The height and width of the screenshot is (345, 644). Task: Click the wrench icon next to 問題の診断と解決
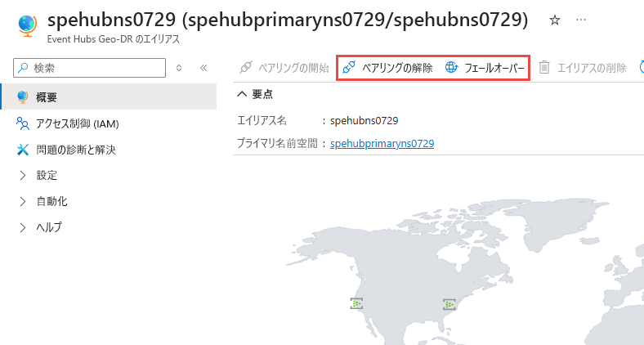click(x=23, y=150)
